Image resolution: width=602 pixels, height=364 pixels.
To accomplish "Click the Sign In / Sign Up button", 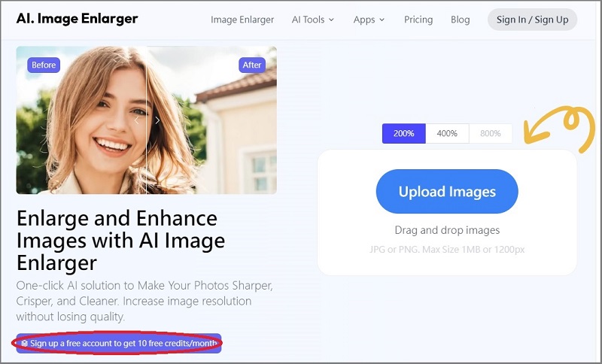I will tap(532, 20).
